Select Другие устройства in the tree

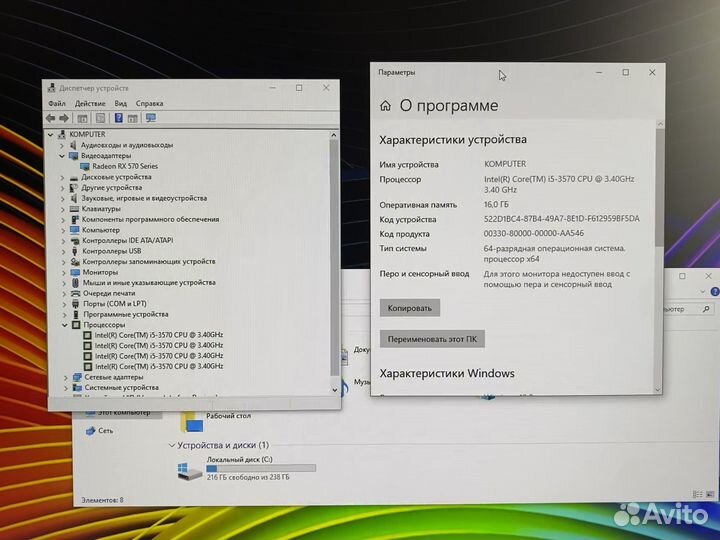tap(112, 188)
